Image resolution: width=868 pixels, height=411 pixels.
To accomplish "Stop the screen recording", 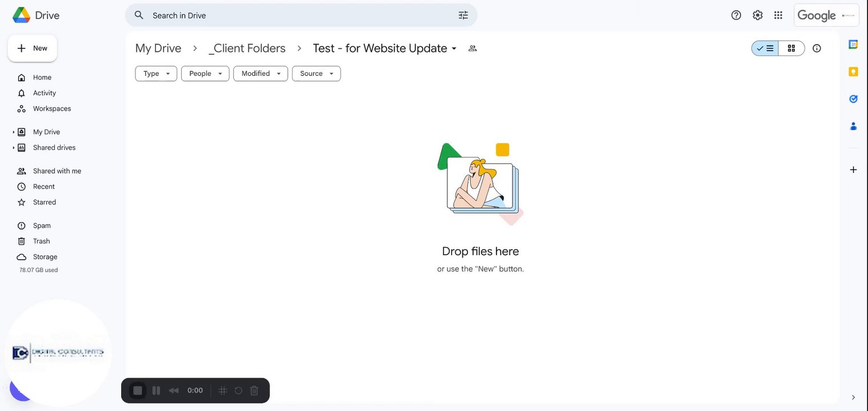I will pyautogui.click(x=137, y=390).
